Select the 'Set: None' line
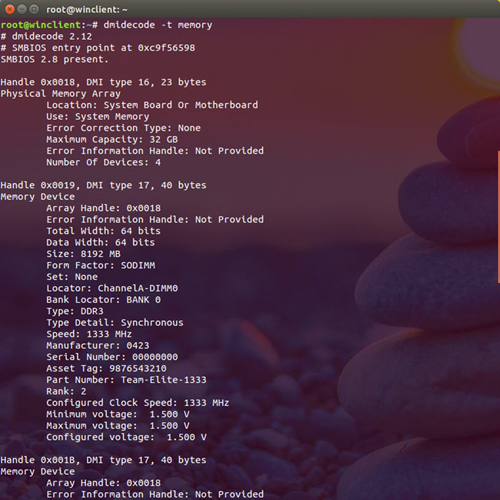Image resolution: width=500 pixels, height=500 pixels. point(72,277)
